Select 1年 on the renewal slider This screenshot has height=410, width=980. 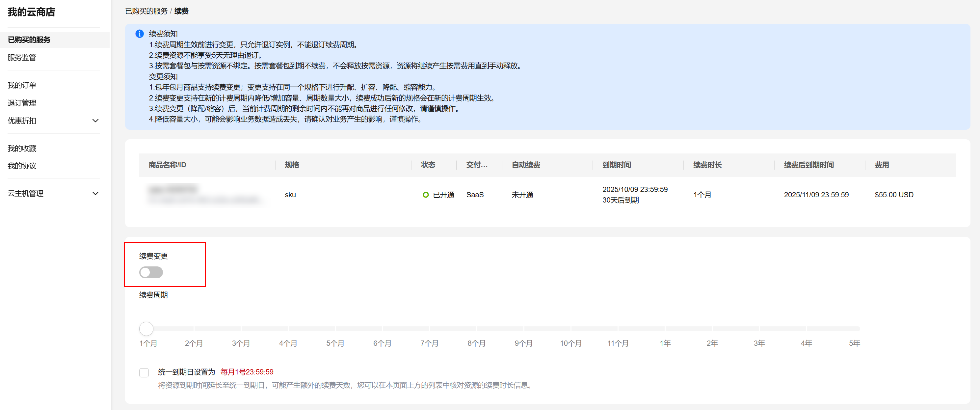click(665, 329)
